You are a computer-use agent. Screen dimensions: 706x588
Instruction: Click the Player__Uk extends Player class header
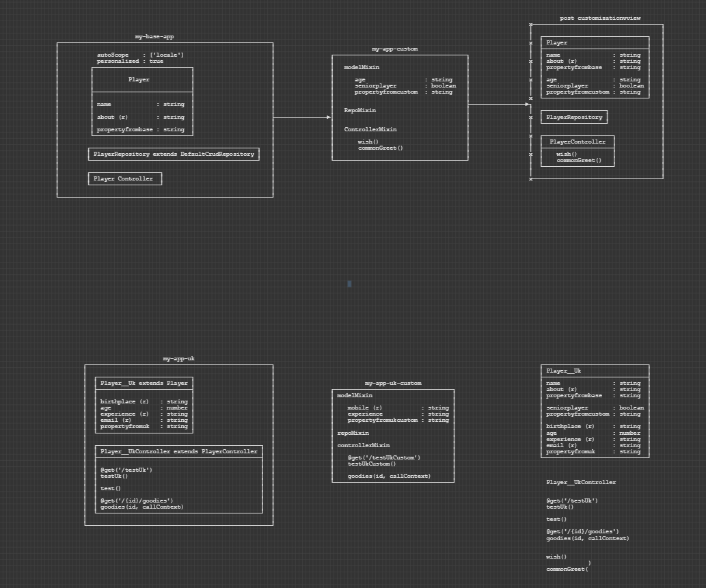click(143, 383)
